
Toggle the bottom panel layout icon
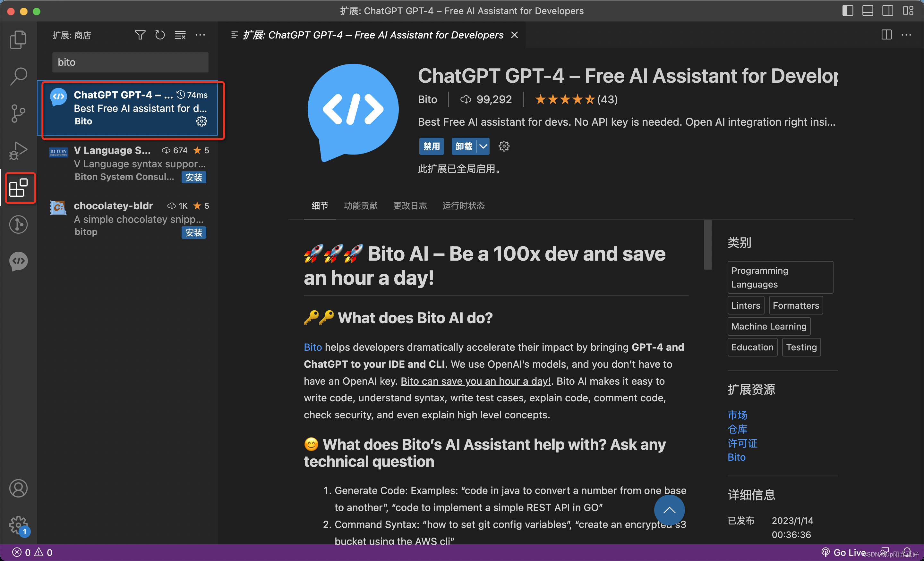click(868, 11)
